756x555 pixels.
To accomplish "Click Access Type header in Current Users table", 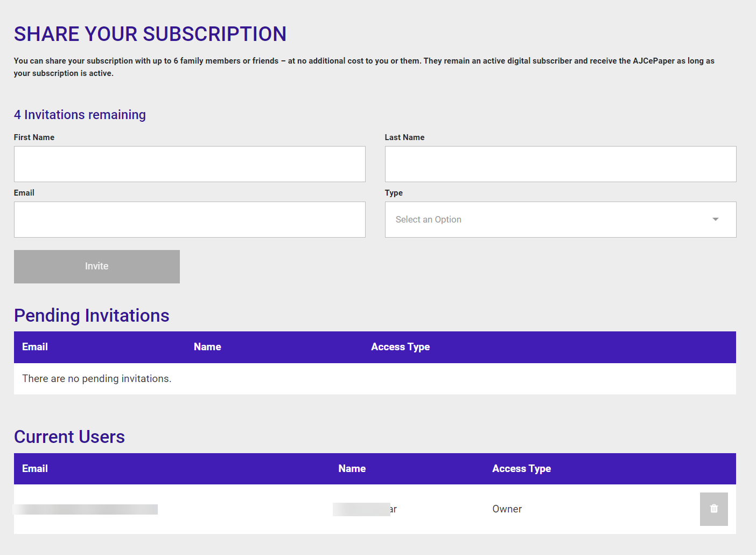I will 521,469.
